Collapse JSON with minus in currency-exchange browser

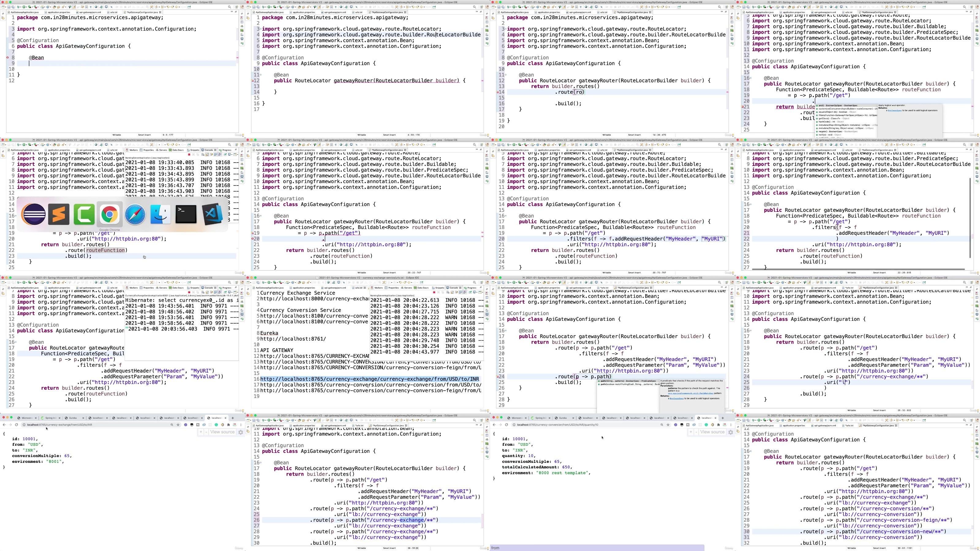tap(206, 432)
